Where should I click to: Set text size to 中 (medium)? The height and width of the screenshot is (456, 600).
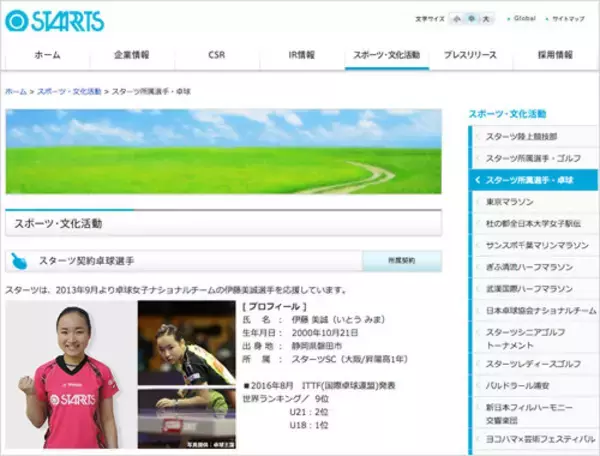coord(470,19)
